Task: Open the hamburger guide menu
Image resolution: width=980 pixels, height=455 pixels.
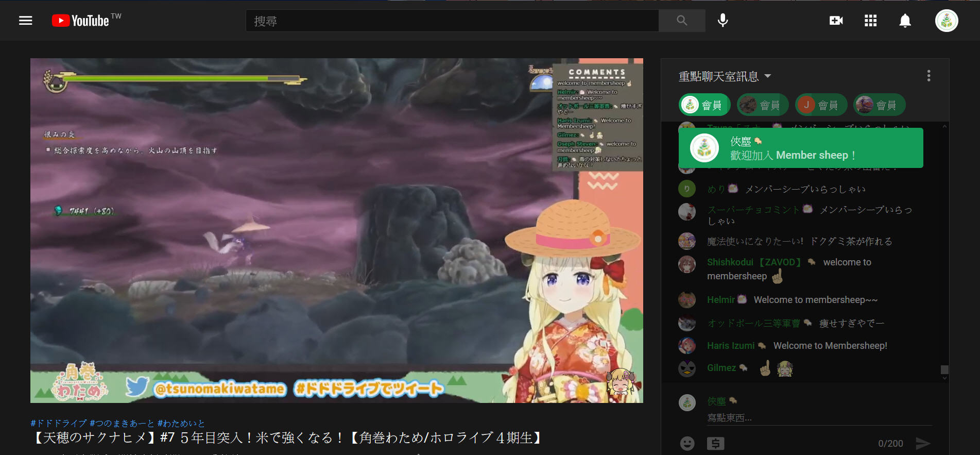Action: [x=26, y=21]
